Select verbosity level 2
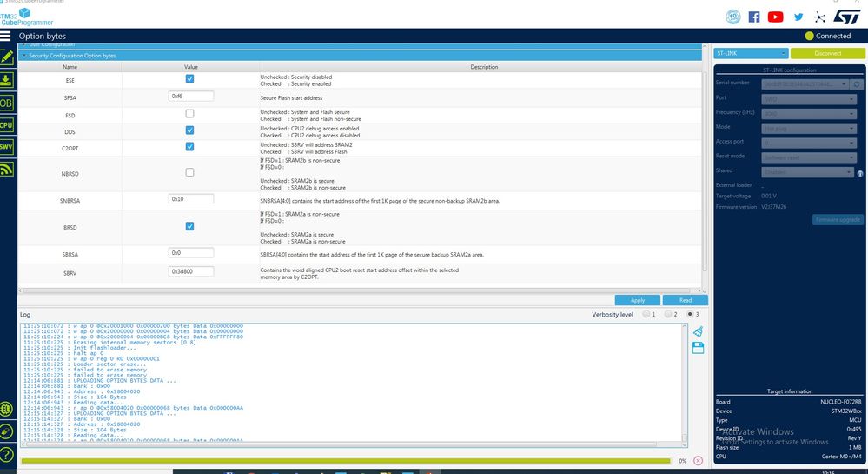Screen dimensions: 868x474 (x=668, y=314)
